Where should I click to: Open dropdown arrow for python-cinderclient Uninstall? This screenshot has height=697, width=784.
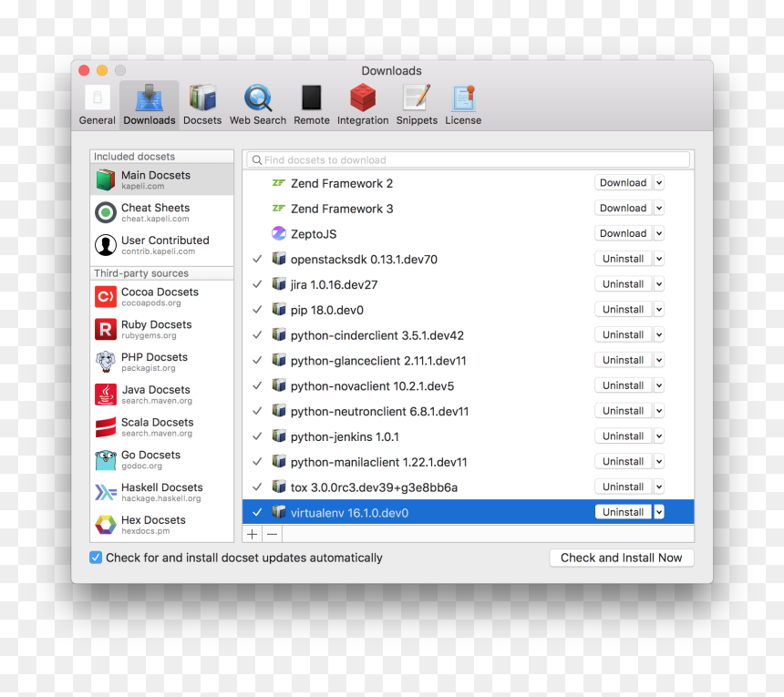tap(659, 334)
